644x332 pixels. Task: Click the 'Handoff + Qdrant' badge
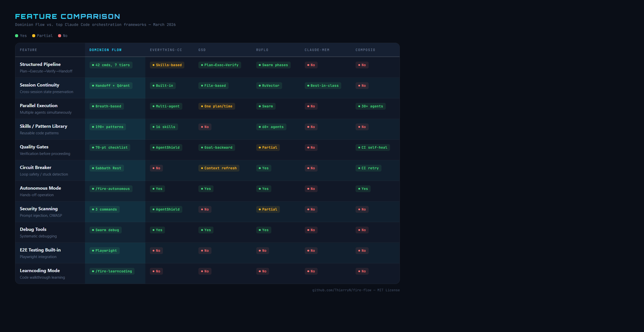click(111, 86)
